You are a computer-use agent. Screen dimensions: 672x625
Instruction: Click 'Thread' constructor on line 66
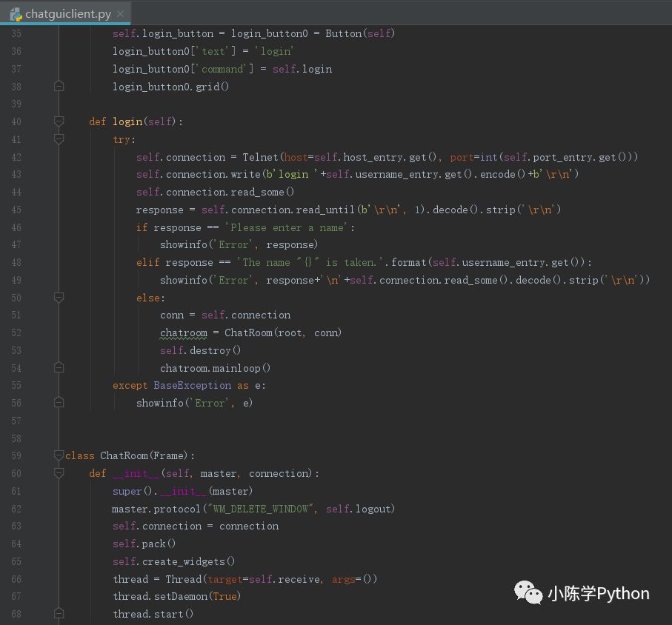coord(184,579)
